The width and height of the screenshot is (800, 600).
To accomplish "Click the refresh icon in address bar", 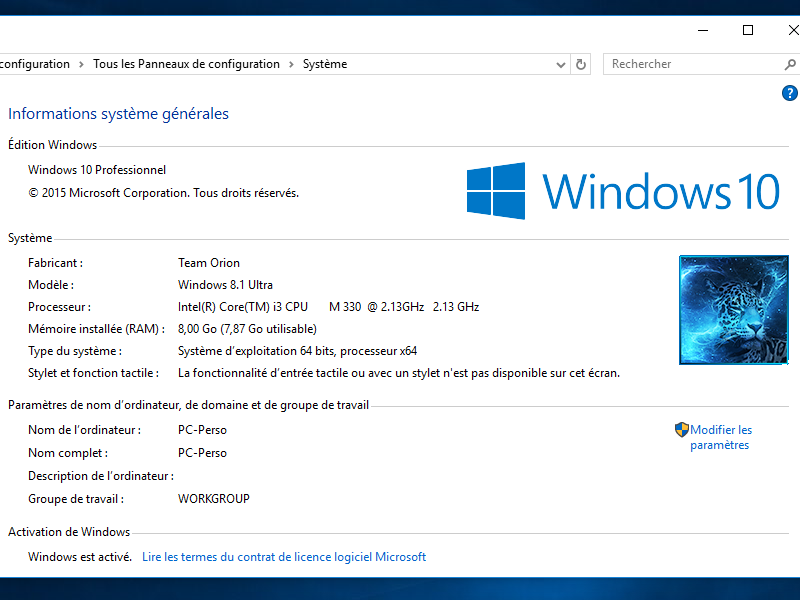I will point(581,64).
